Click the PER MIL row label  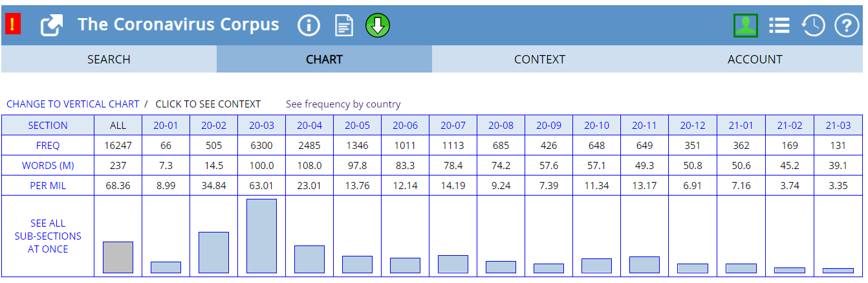48,185
